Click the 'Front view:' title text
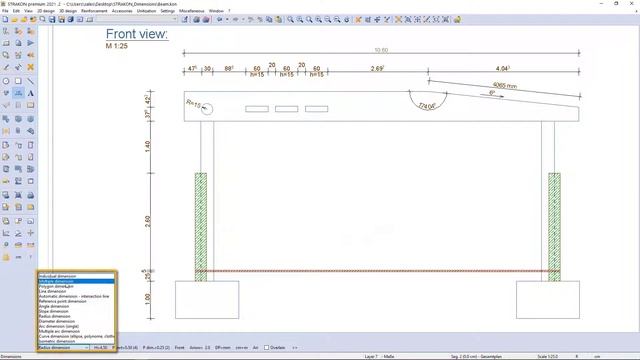The width and height of the screenshot is (640, 360). [x=137, y=34]
